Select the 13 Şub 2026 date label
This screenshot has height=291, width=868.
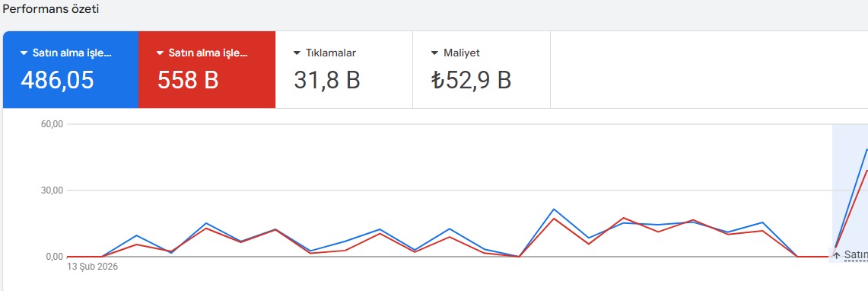pyautogui.click(x=93, y=267)
